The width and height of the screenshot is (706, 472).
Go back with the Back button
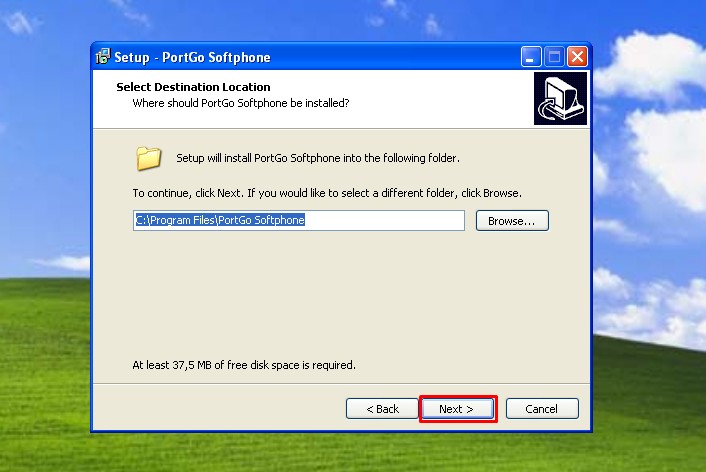[x=382, y=408]
